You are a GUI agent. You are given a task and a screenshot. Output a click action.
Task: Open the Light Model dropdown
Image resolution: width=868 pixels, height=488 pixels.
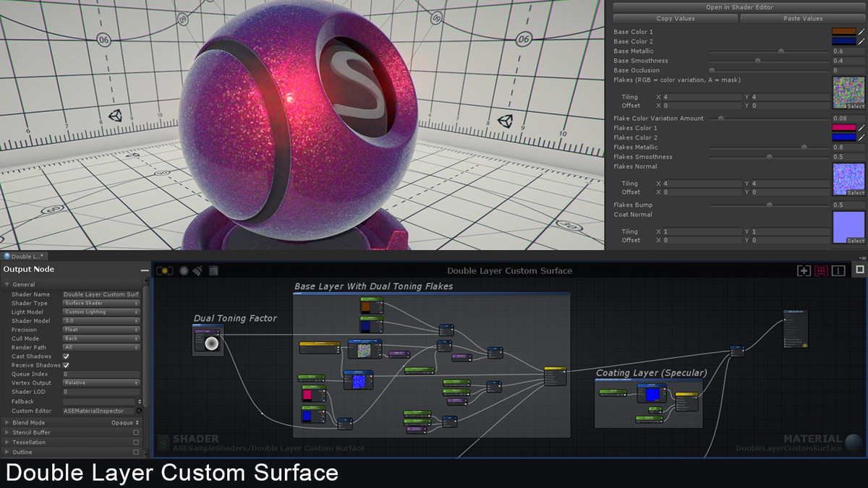click(101, 312)
